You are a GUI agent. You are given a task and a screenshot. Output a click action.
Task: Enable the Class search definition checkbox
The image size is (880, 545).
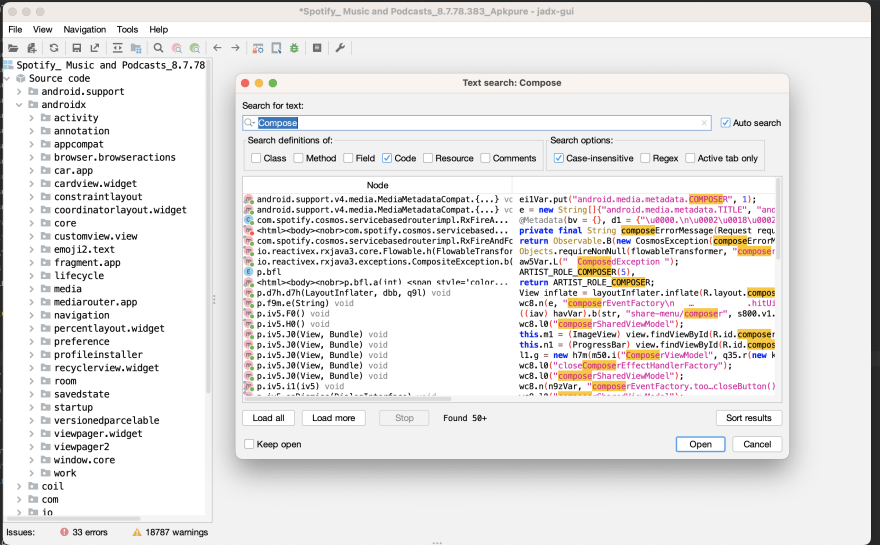pyautogui.click(x=256, y=158)
